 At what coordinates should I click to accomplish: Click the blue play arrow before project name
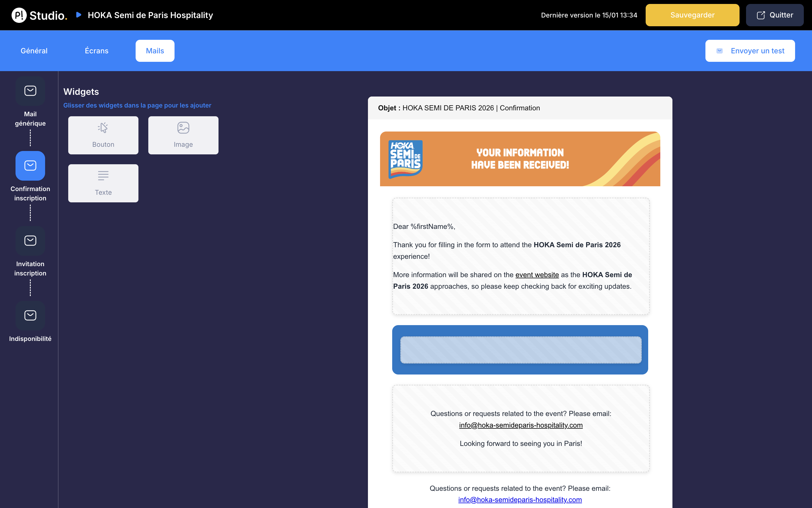coord(78,15)
